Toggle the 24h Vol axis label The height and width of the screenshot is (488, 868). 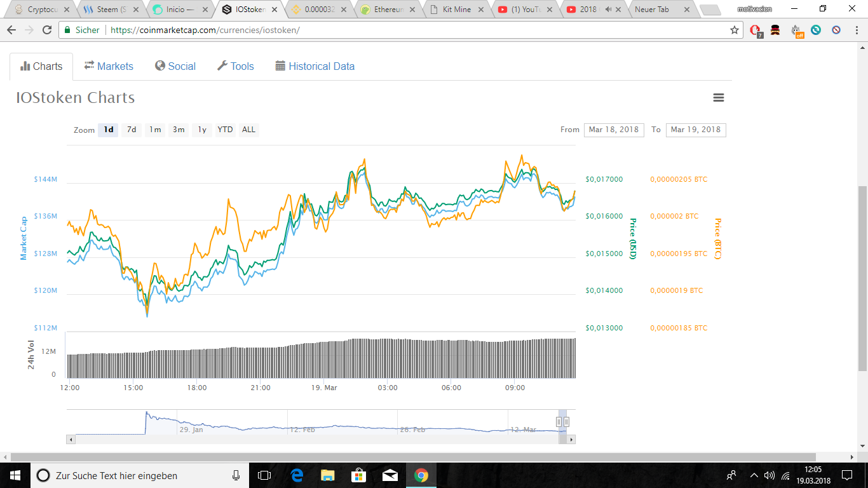click(31, 355)
